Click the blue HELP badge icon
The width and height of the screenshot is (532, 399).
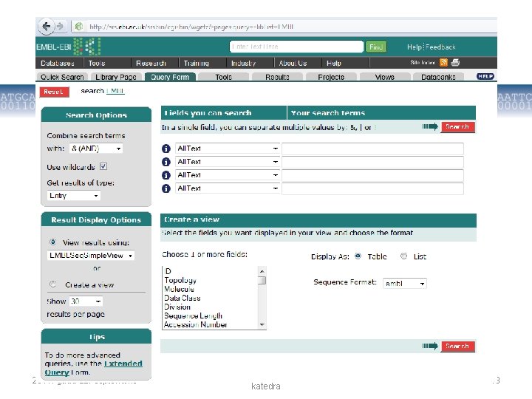(x=485, y=76)
